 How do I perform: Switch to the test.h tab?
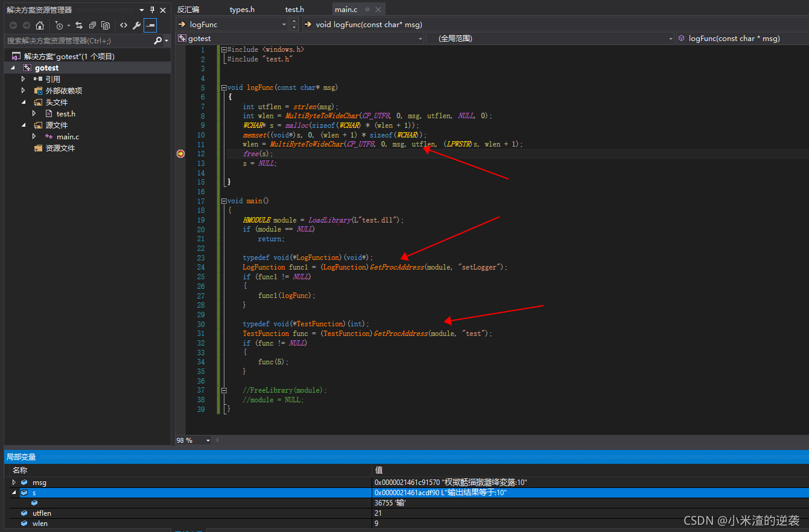click(294, 10)
